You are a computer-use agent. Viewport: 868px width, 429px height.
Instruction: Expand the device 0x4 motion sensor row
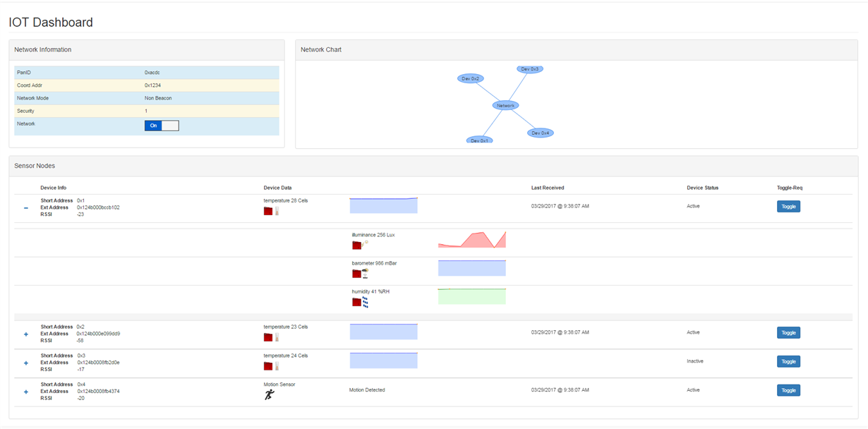(x=26, y=392)
